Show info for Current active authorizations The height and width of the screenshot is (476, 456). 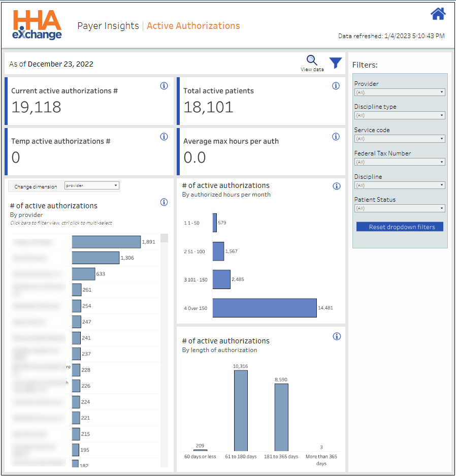click(164, 86)
